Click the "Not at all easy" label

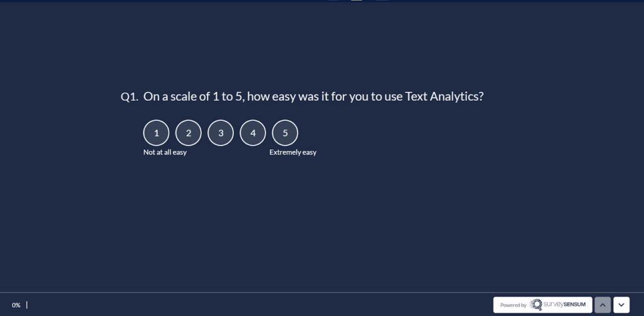(165, 152)
